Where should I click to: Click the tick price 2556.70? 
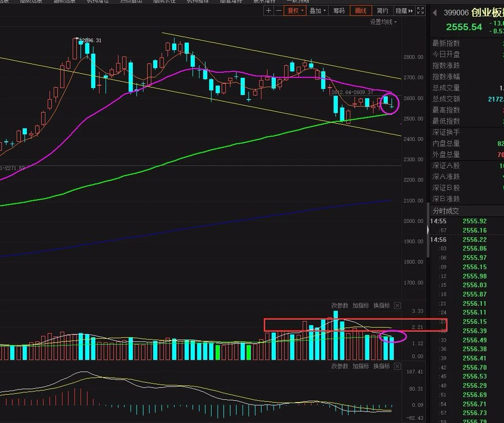[x=474, y=367]
